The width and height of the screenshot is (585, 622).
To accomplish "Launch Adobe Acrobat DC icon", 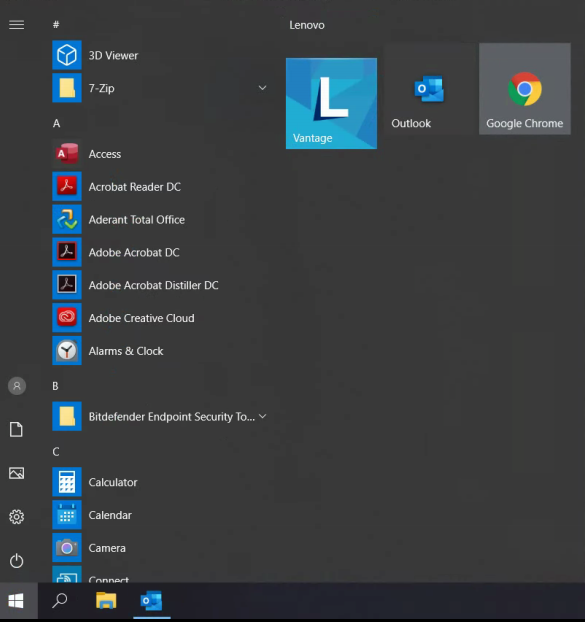I will (67, 252).
